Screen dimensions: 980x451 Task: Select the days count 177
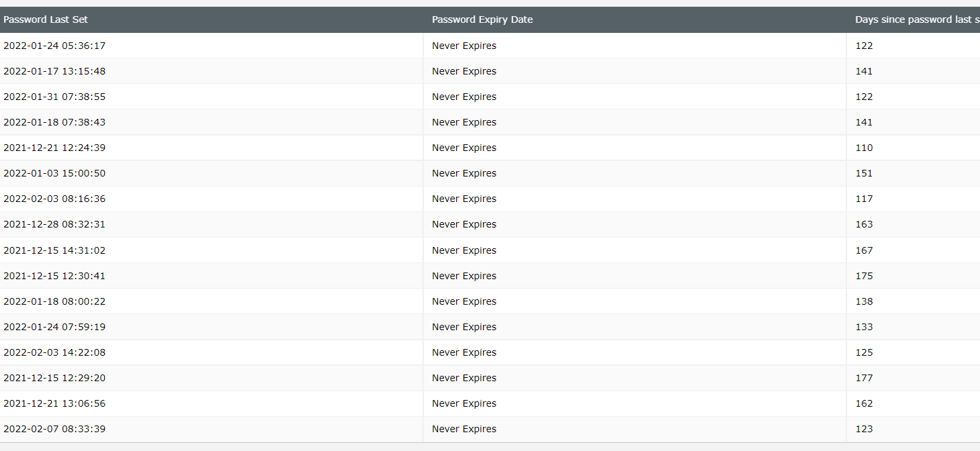(x=864, y=378)
